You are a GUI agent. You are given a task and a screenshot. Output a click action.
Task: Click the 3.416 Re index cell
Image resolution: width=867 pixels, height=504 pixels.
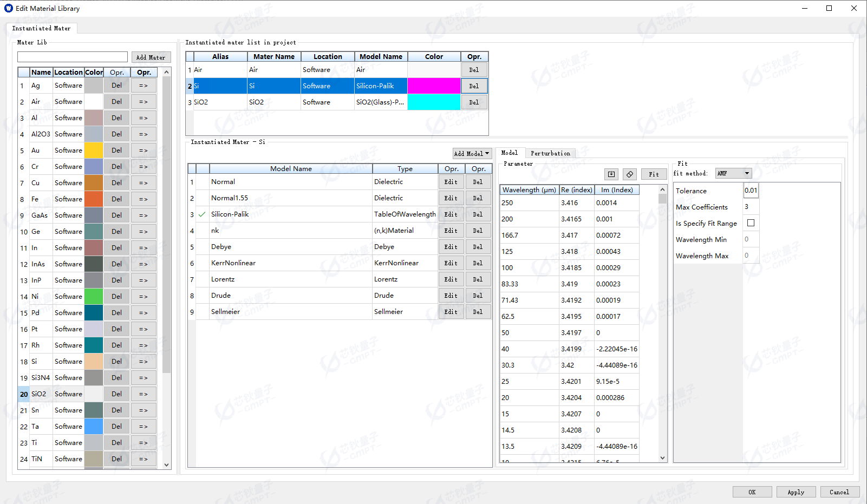tap(577, 203)
